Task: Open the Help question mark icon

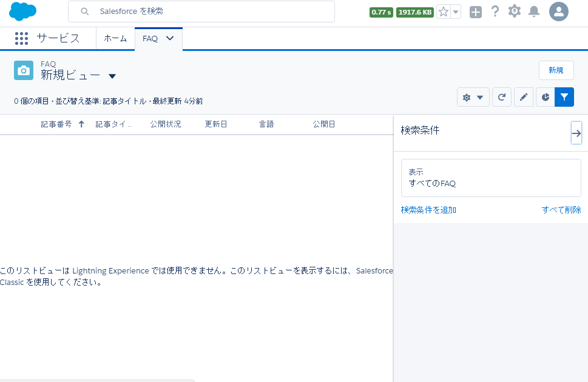Action: click(x=495, y=12)
